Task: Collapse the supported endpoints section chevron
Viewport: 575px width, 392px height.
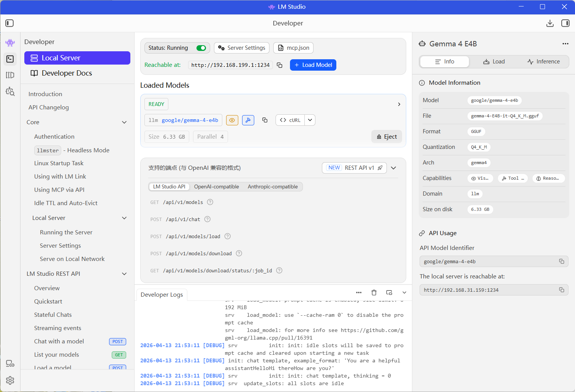Action: click(394, 168)
